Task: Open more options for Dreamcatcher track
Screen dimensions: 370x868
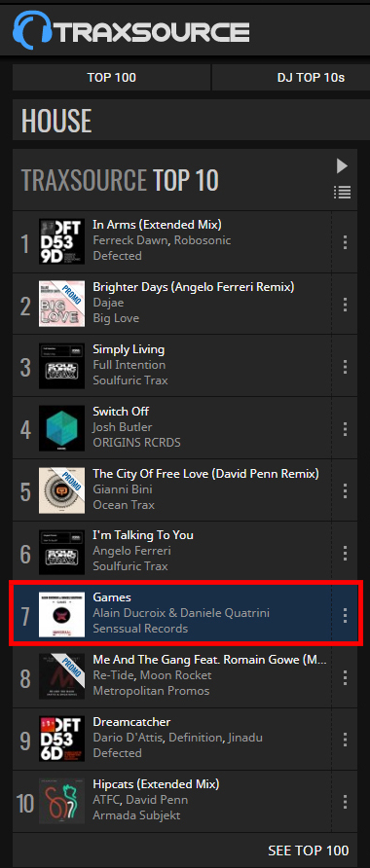Action: coord(345,739)
